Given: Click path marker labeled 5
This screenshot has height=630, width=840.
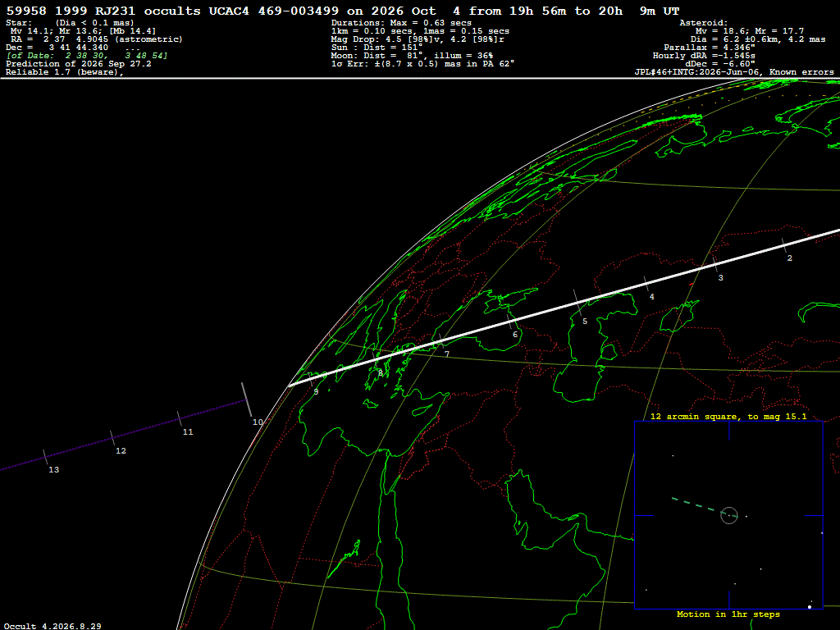Looking at the screenshot, I should click(x=584, y=322).
